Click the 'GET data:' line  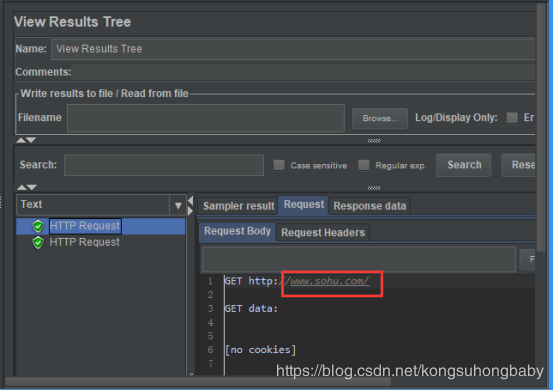pyautogui.click(x=251, y=309)
